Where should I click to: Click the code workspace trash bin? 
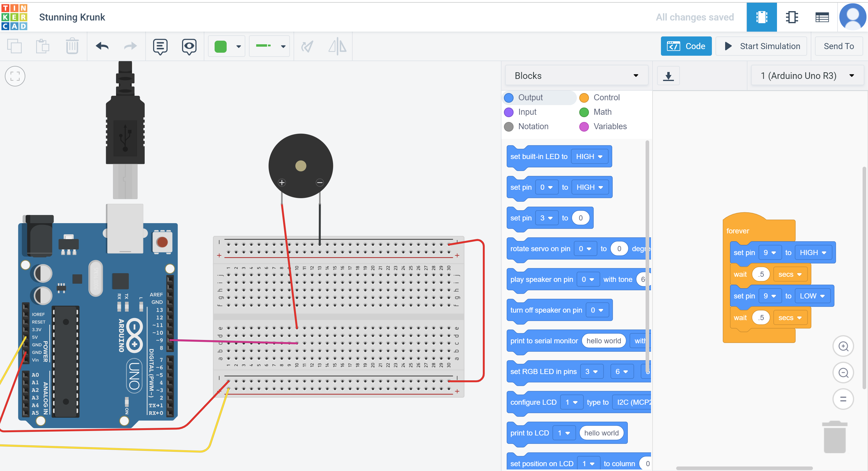click(x=835, y=437)
